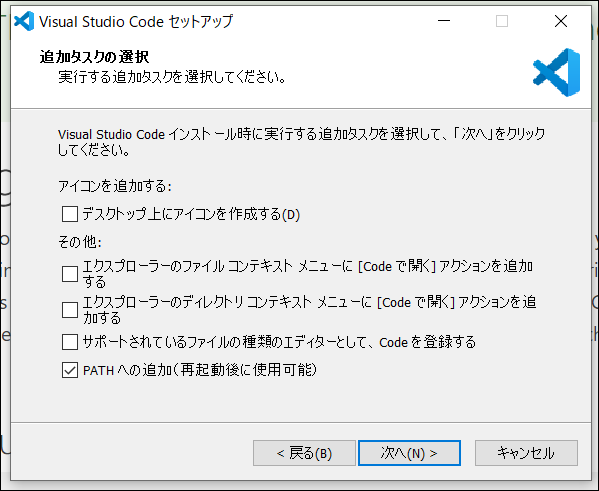Enable デスクトップ上にアイコンを作成する checkbox
This screenshot has width=599, height=491.
pos(70,214)
